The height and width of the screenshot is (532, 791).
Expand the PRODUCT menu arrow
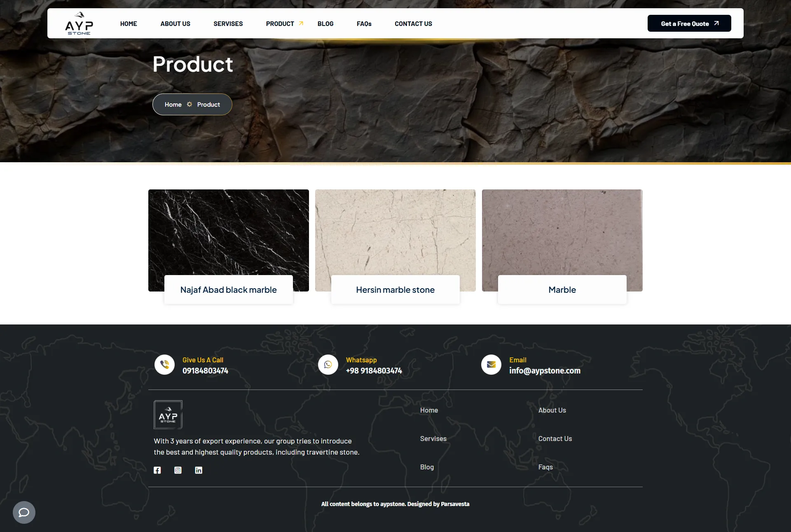coord(301,23)
